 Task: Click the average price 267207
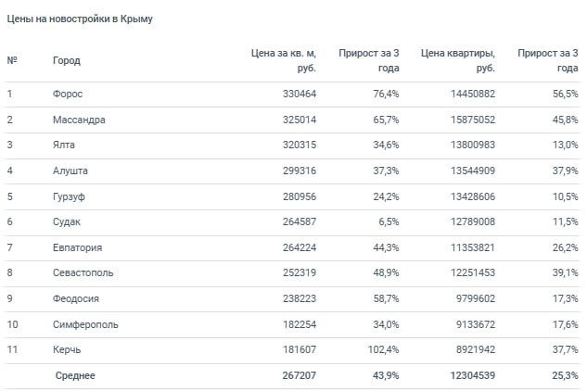point(300,375)
